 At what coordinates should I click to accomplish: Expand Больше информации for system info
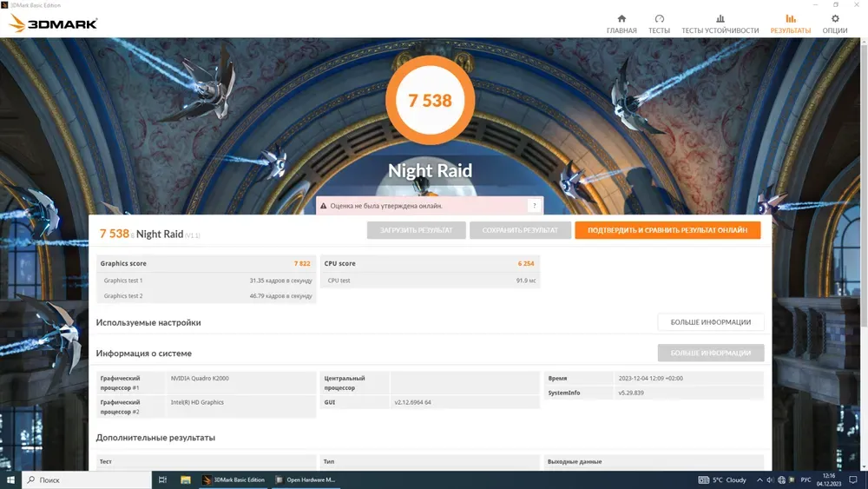(710, 353)
